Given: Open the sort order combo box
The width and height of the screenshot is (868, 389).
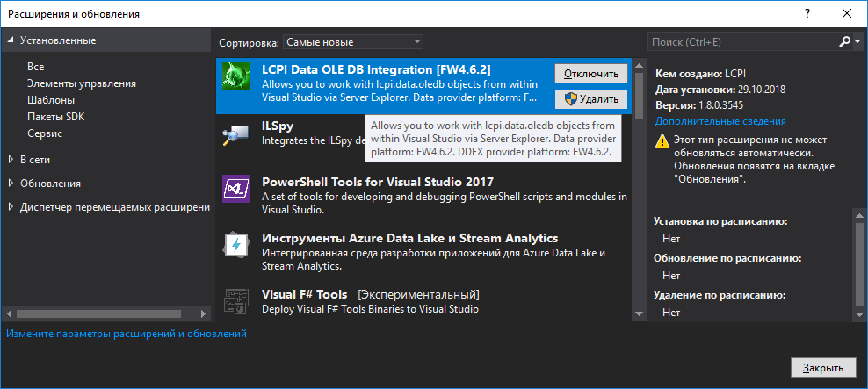Looking at the screenshot, I should click(x=353, y=42).
